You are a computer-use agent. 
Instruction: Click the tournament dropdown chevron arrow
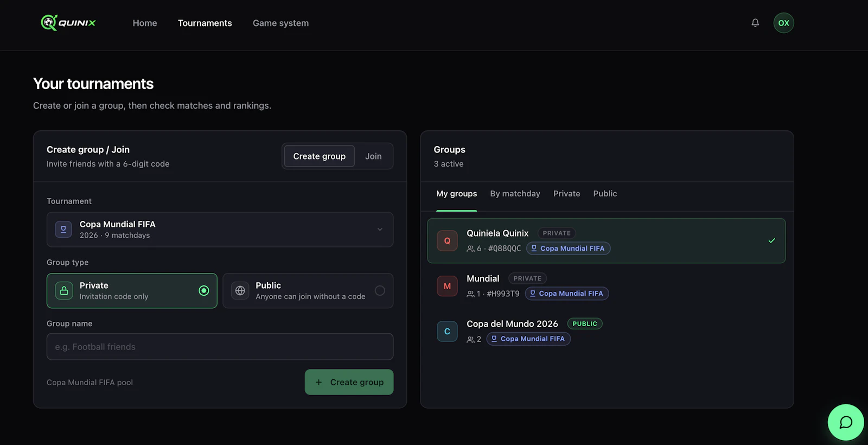[380, 230]
